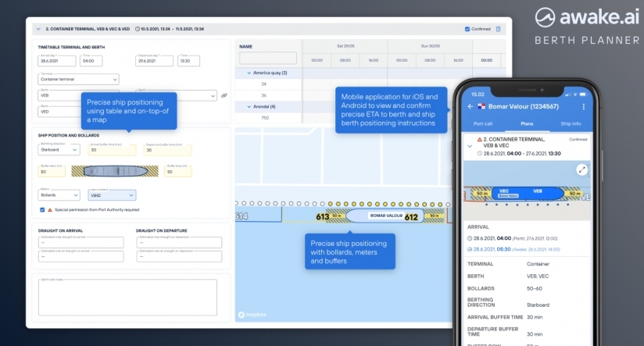This screenshot has height=346, width=644.
Task: Toggle the Confirmed checkbox
Action: click(467, 29)
